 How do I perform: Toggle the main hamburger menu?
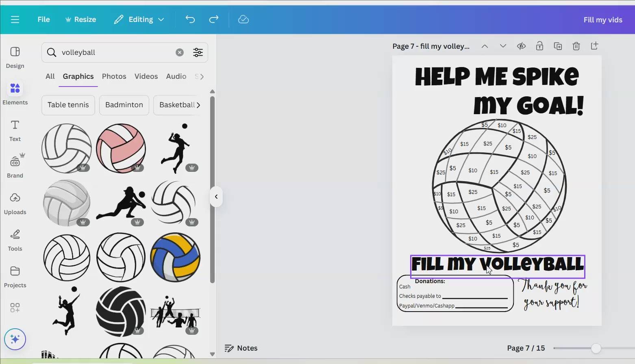click(x=15, y=19)
